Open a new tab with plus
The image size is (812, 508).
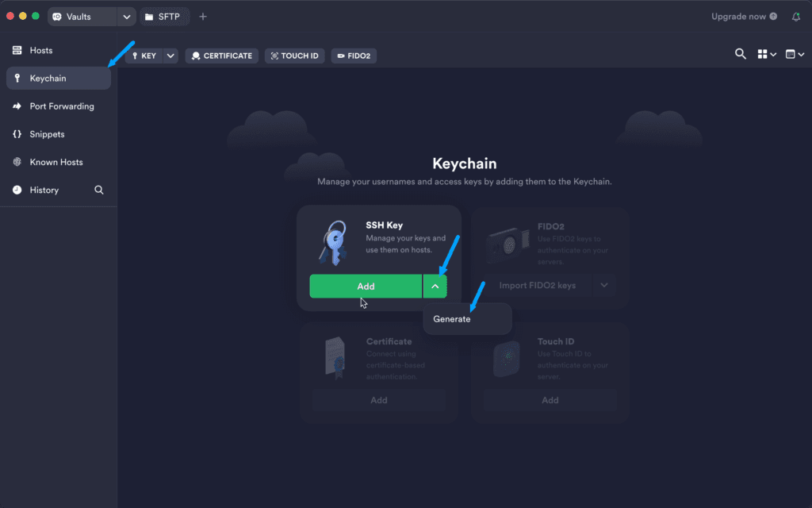coord(203,17)
